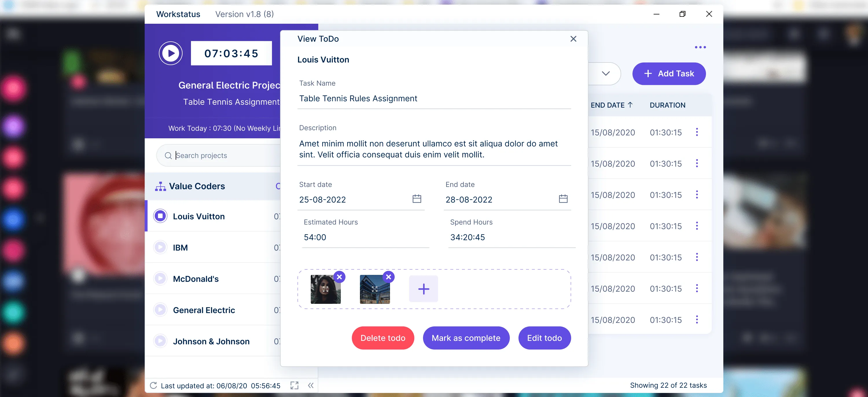
Task: Select the Louis Vuitton project entry
Action: point(198,216)
